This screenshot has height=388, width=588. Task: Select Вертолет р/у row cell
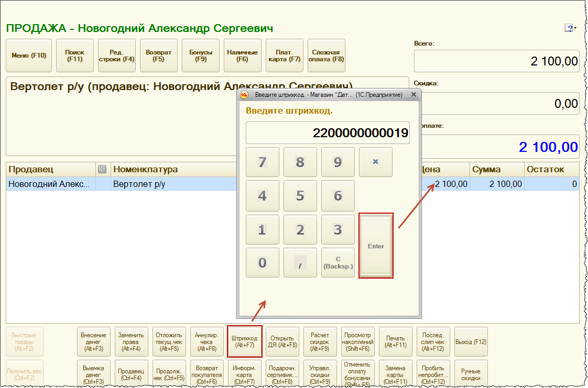tap(174, 184)
